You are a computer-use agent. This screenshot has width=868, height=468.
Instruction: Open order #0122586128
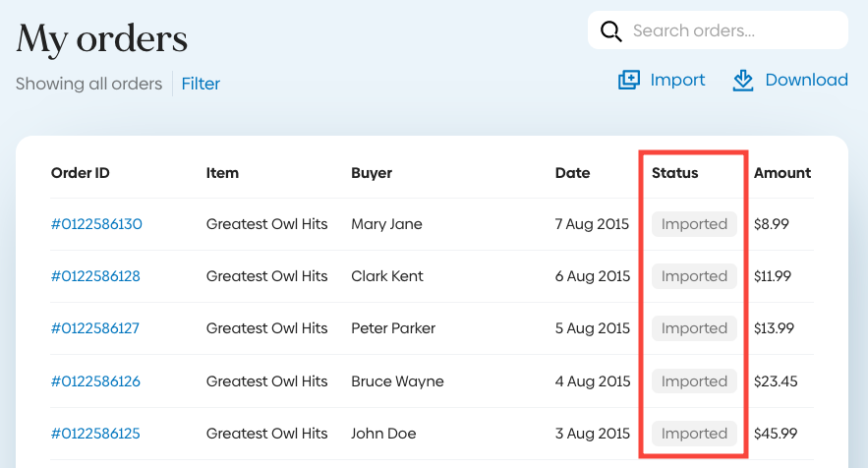click(x=95, y=276)
